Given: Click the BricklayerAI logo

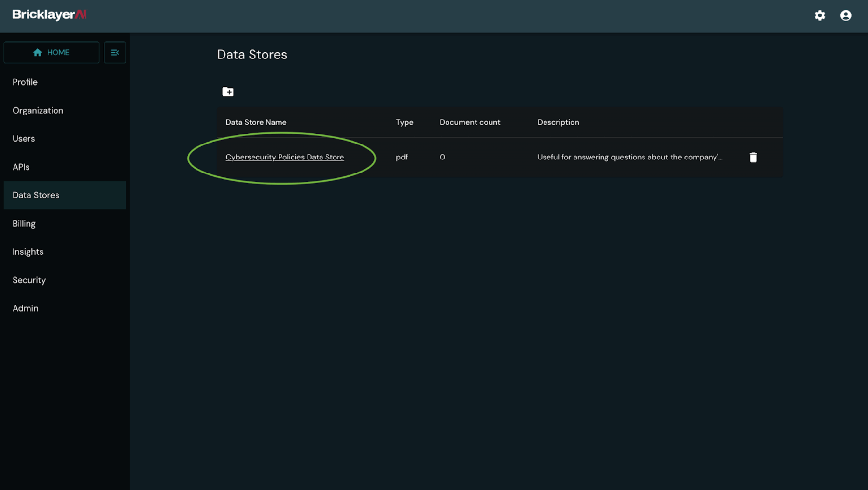Looking at the screenshot, I should (x=49, y=15).
